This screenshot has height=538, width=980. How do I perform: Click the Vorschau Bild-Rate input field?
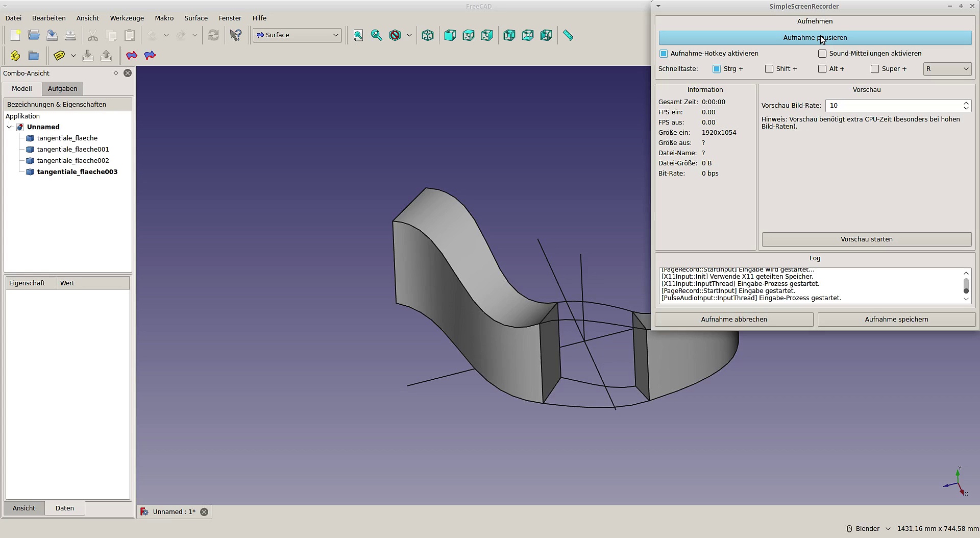coord(893,106)
